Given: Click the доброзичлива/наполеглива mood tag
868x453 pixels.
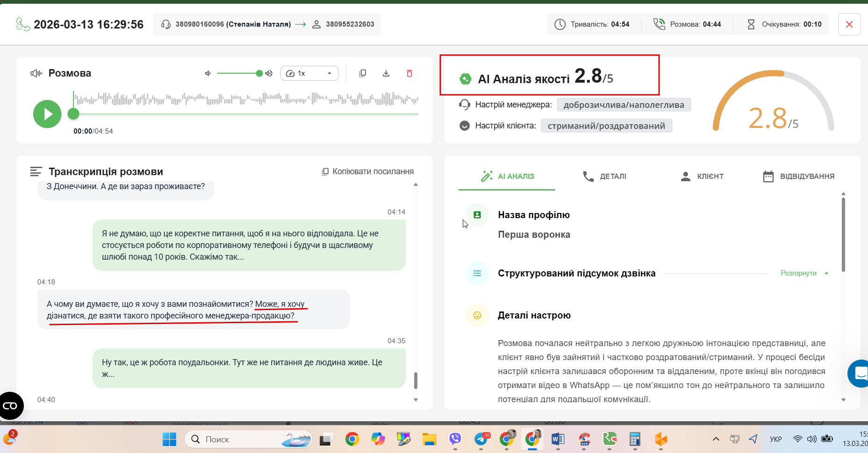Looking at the screenshot, I should pyautogui.click(x=624, y=105).
